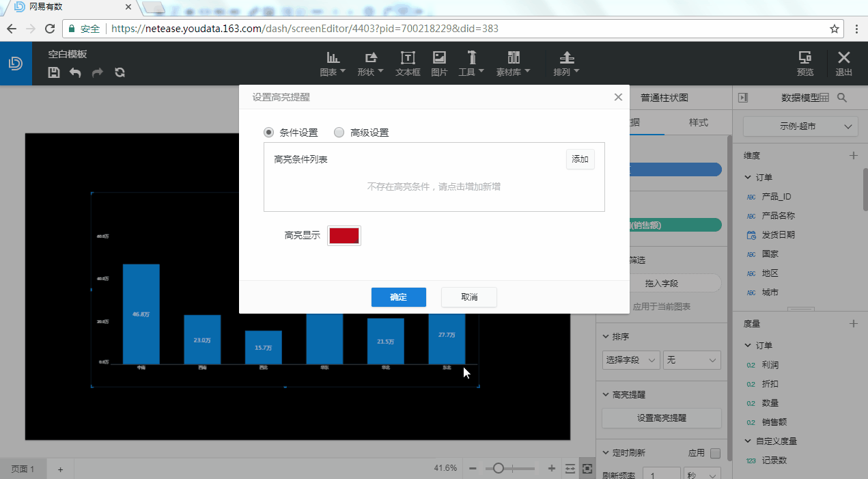Select the 城市 field

coord(770,292)
